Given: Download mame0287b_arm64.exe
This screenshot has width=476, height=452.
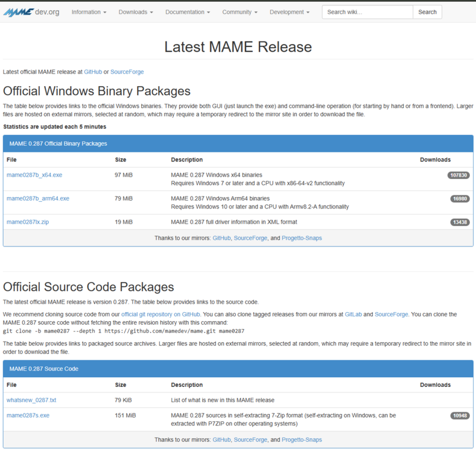Looking at the screenshot, I should [38, 198].
